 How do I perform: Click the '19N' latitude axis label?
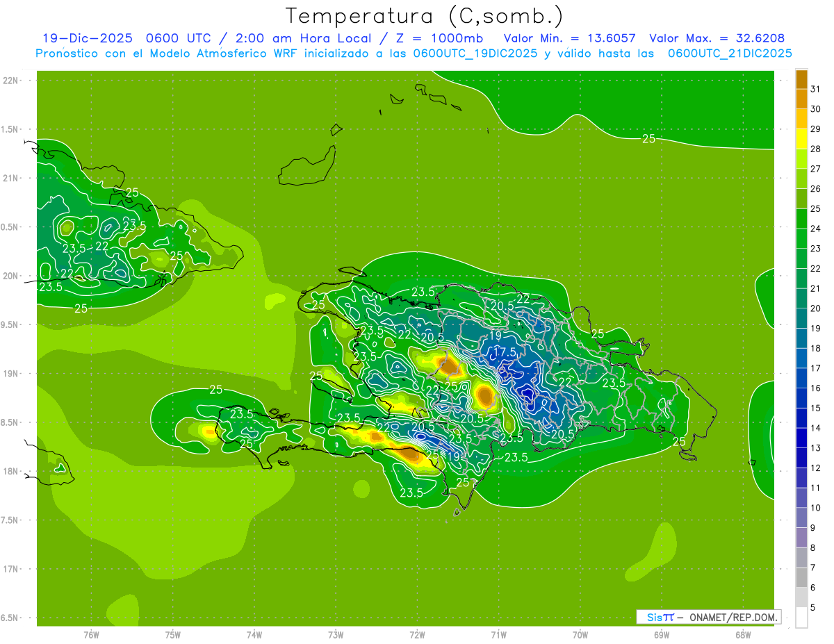[10, 373]
